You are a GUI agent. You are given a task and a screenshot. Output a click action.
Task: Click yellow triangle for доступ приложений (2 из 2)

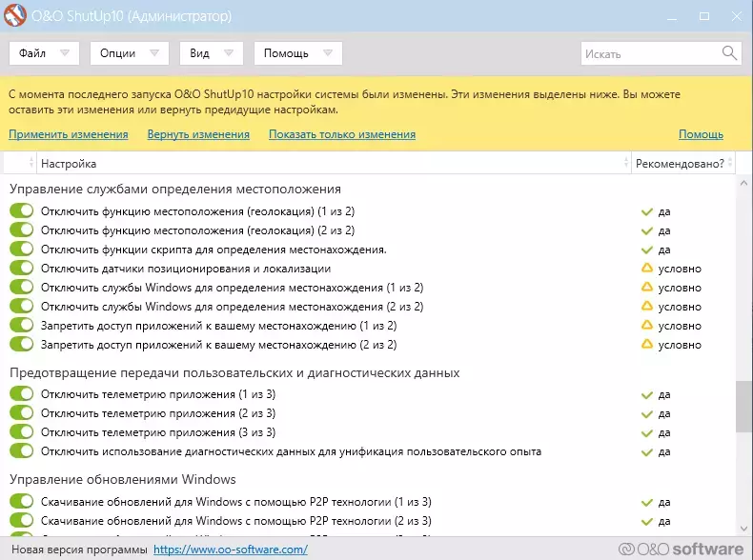point(647,344)
